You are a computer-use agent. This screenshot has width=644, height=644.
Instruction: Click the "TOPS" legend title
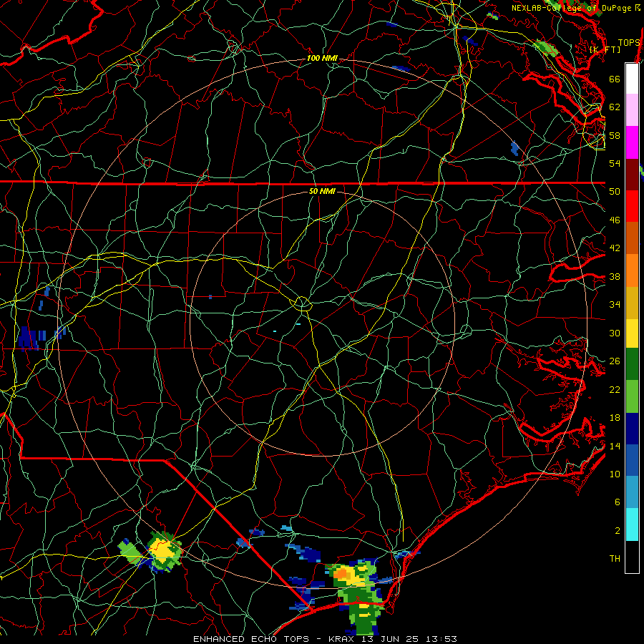click(x=629, y=43)
